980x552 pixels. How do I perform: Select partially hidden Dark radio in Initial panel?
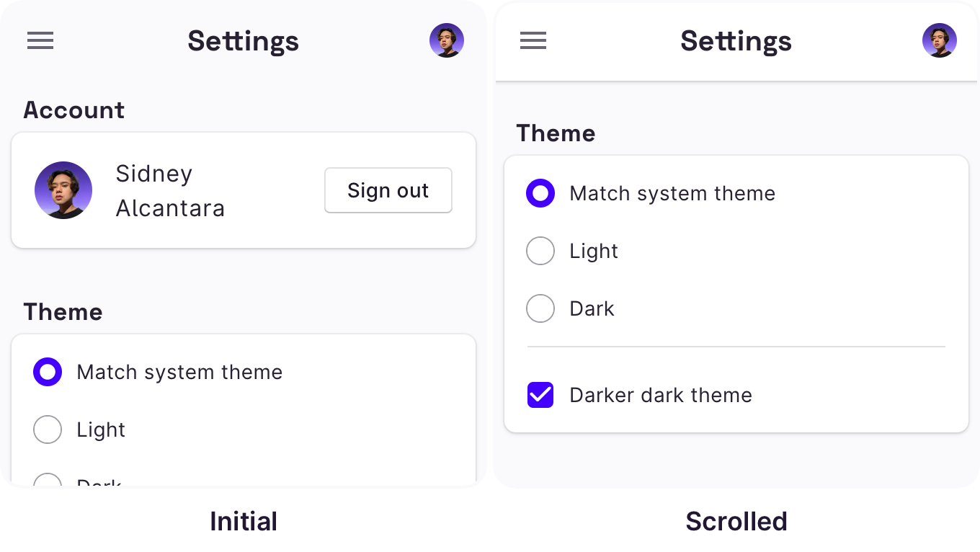[48, 479]
